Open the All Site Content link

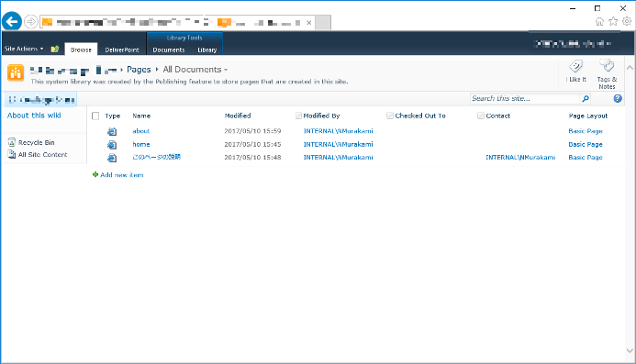(42, 155)
